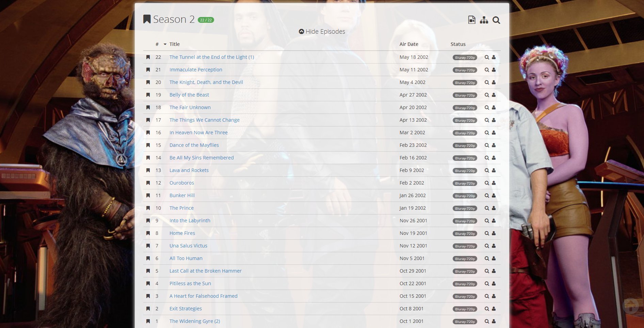The image size is (644, 328).
Task: Click search icon for Immaculate Perception
Action: 487,70
